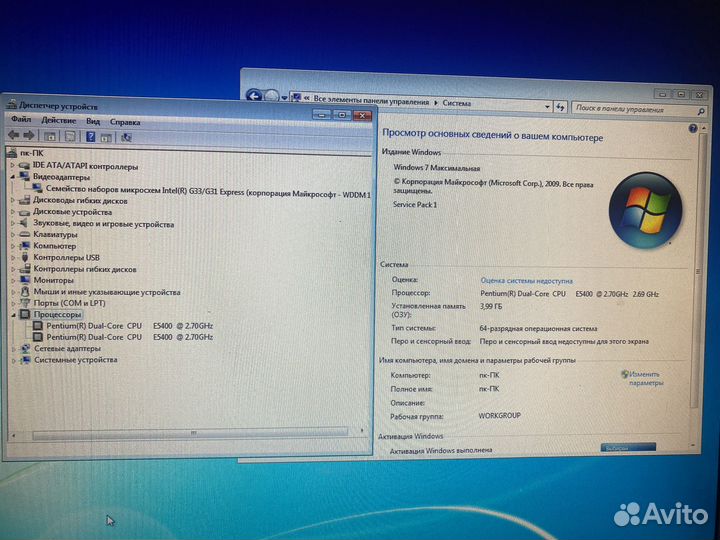Expand the Клавиатуры node
Viewport: 720px width, 540px height.
13,235
